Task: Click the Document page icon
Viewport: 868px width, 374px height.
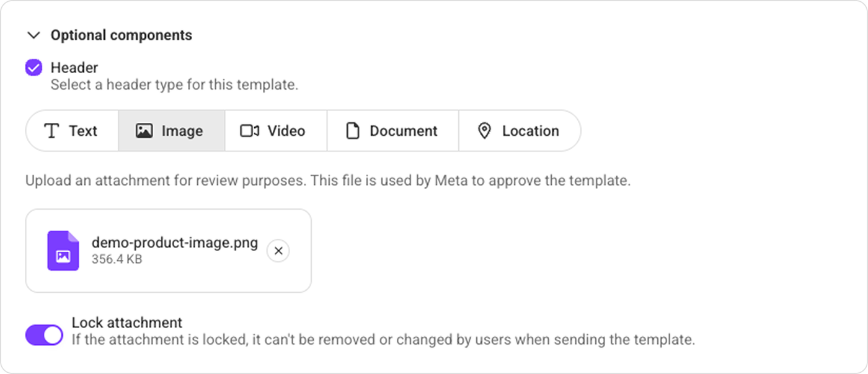Action: 352,131
